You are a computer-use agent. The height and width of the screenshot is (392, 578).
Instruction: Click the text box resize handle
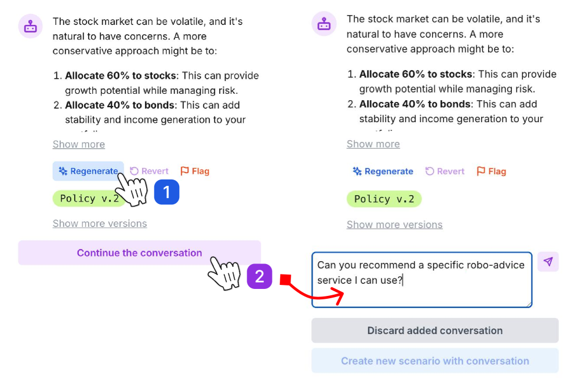pos(529,304)
